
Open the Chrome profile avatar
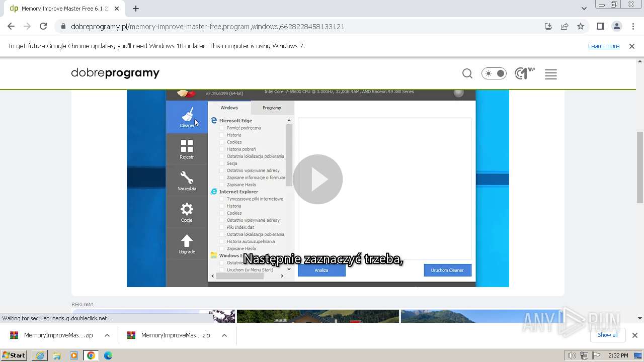tap(617, 27)
